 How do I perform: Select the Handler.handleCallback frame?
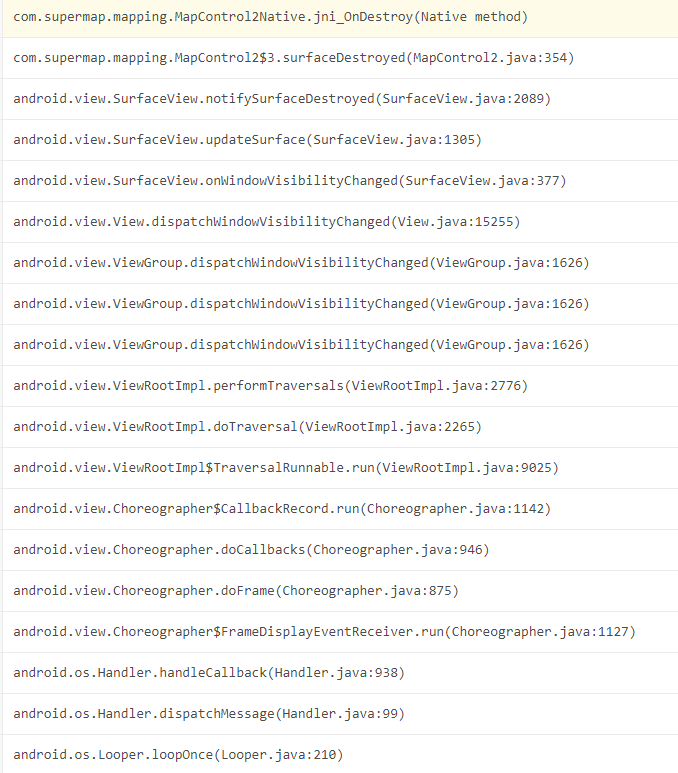click(340, 672)
